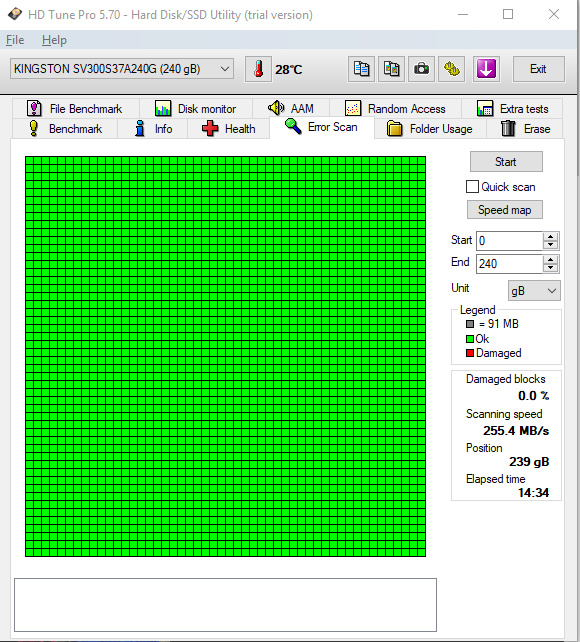Click the copy text to clipboard icon
The height and width of the screenshot is (642, 580).
(x=361, y=69)
